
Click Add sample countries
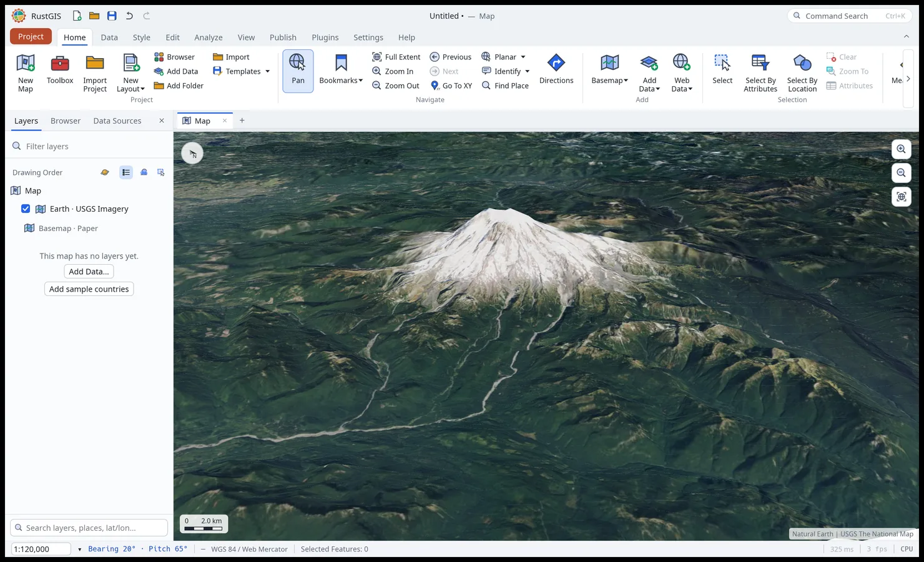pyautogui.click(x=89, y=289)
